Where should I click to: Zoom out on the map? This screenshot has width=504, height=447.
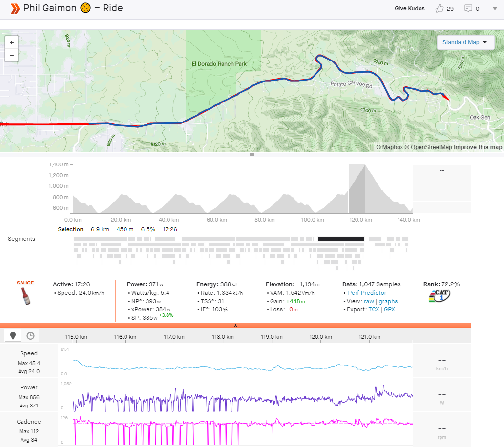[12, 56]
